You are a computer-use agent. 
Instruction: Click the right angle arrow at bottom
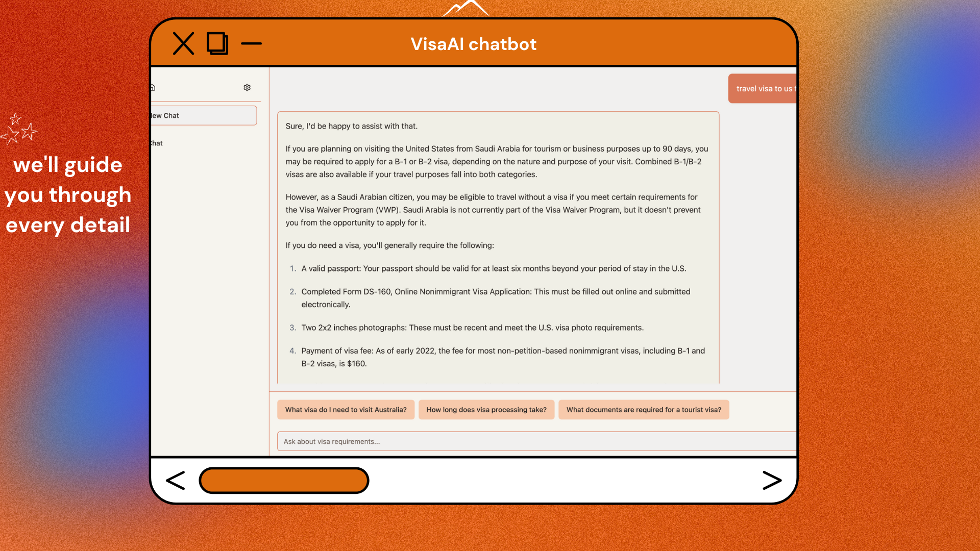click(x=772, y=481)
